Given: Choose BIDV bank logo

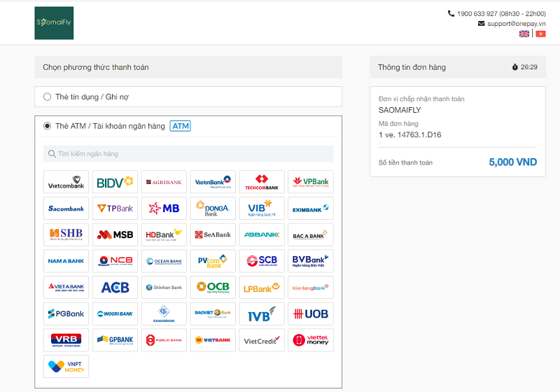Looking at the screenshot, I should point(115,182).
